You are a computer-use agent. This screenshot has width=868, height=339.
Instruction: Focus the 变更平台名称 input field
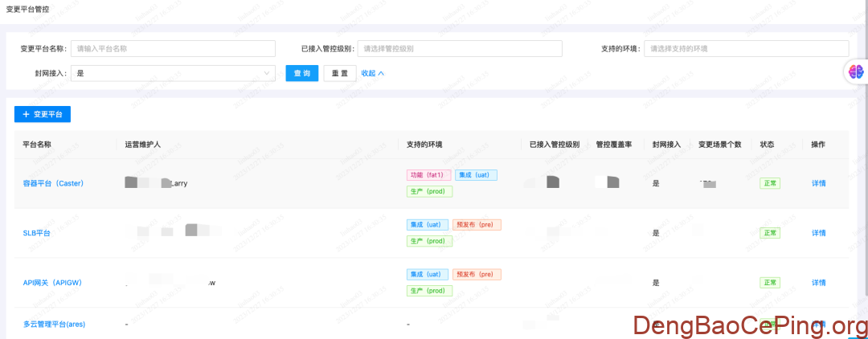174,49
